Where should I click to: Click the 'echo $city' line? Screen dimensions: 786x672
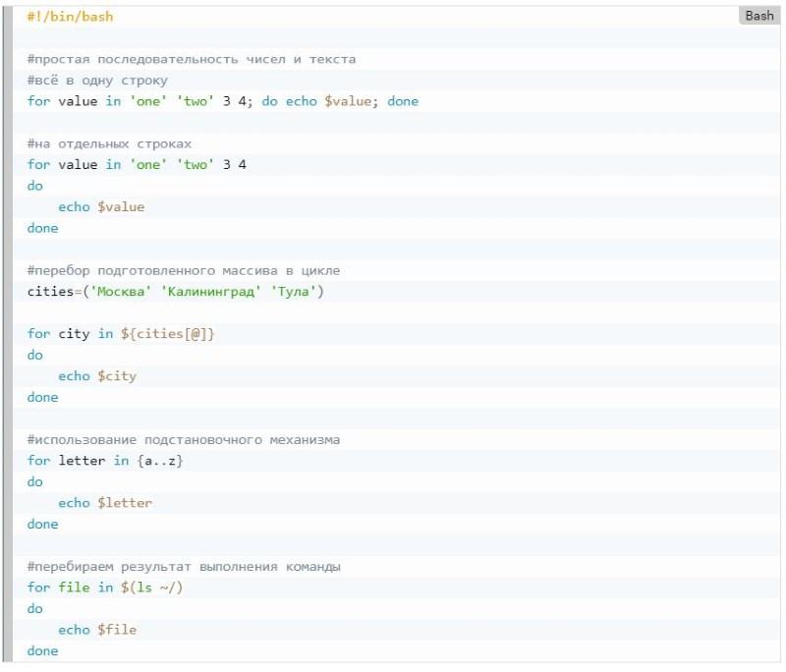pos(97,376)
